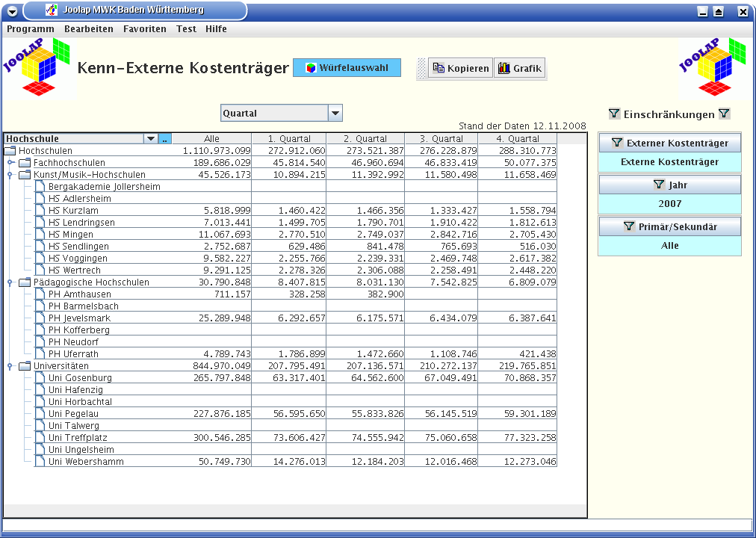
Task: Click the 3. Quartal column header
Action: 441,139
